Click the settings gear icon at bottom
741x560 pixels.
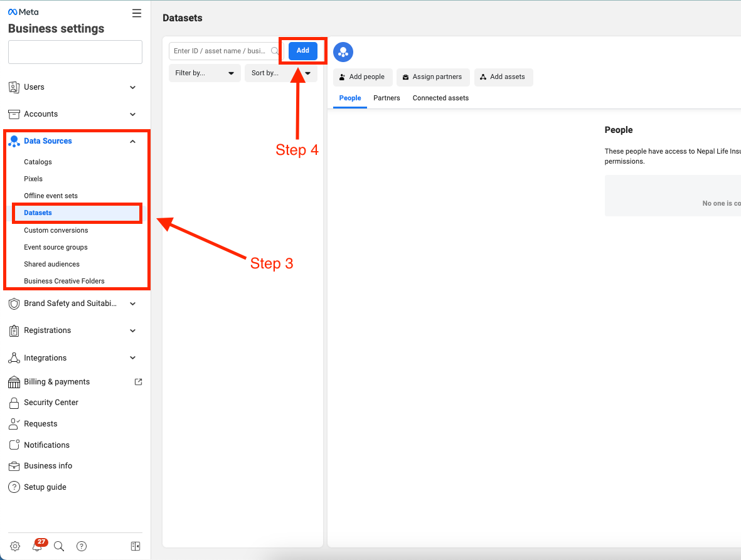[x=15, y=546]
